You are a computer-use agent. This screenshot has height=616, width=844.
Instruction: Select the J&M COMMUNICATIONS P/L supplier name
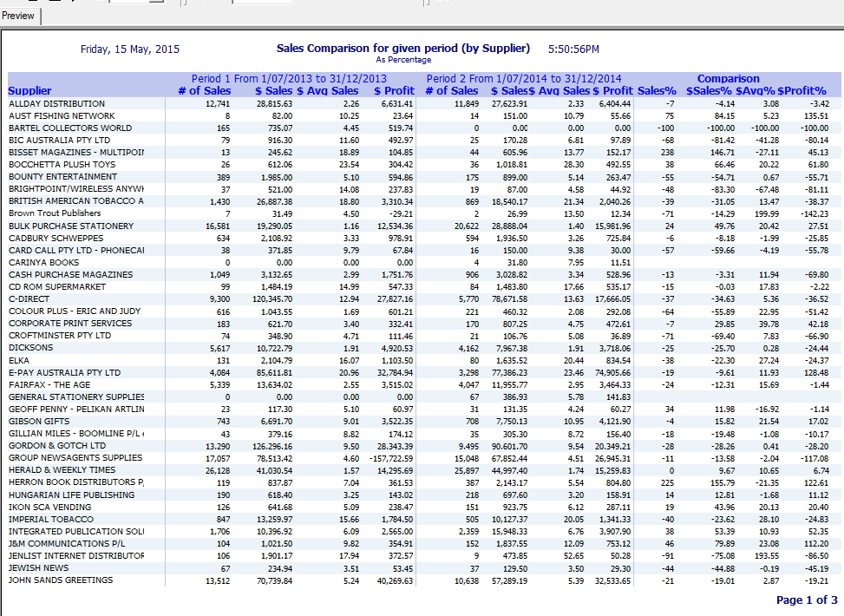click(67, 543)
